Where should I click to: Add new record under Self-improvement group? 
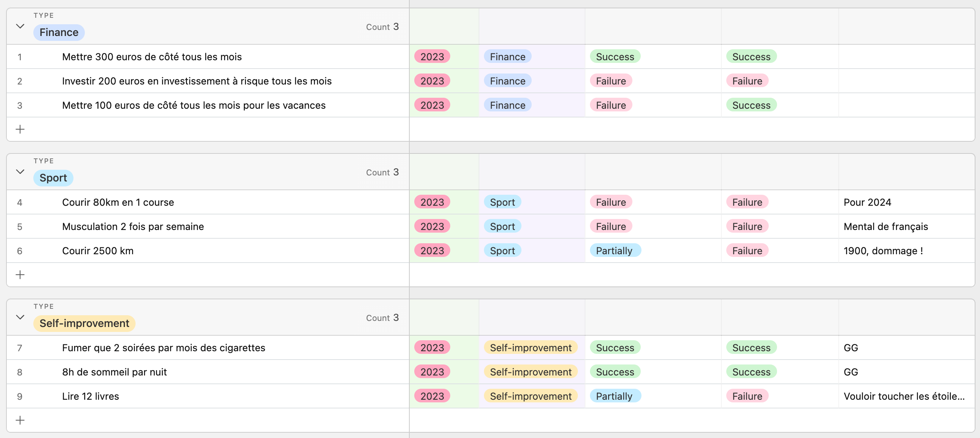pyautogui.click(x=20, y=420)
